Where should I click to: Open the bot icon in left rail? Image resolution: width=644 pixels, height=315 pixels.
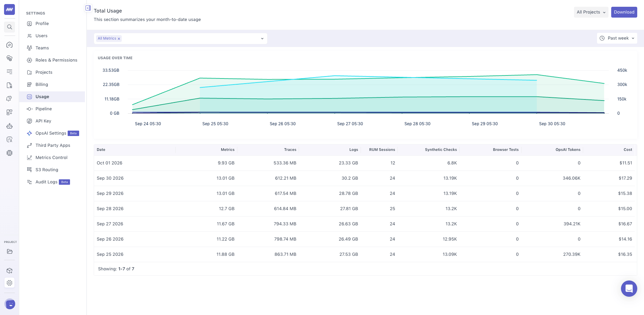tap(9, 126)
